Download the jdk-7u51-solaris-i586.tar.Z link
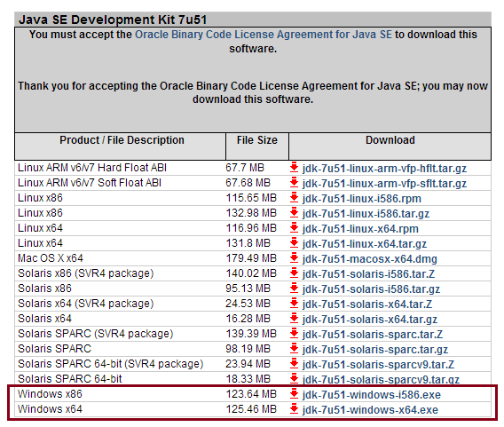The height and width of the screenshot is (427, 504). (368, 274)
